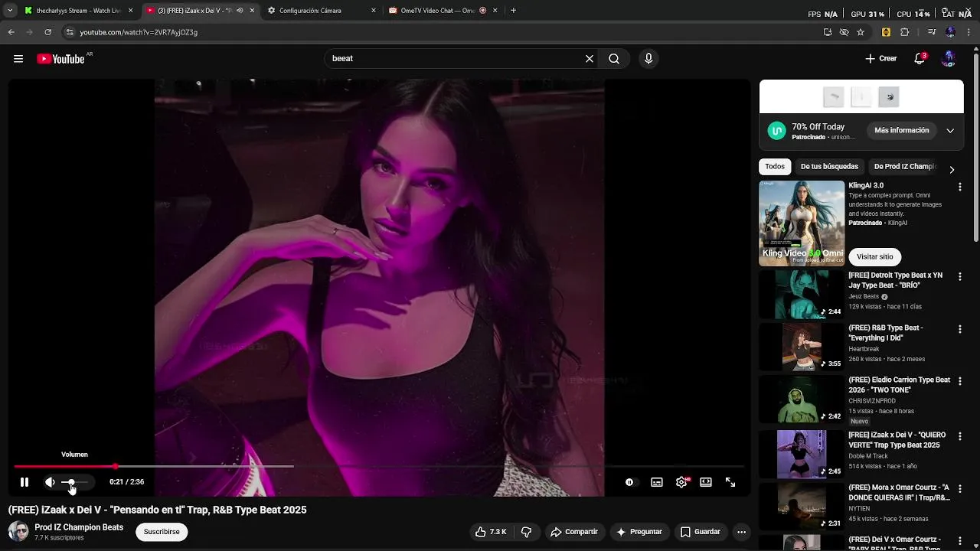This screenshot has width=980, height=551.
Task: Select the De Prod IZ Champion chip
Action: (x=904, y=167)
